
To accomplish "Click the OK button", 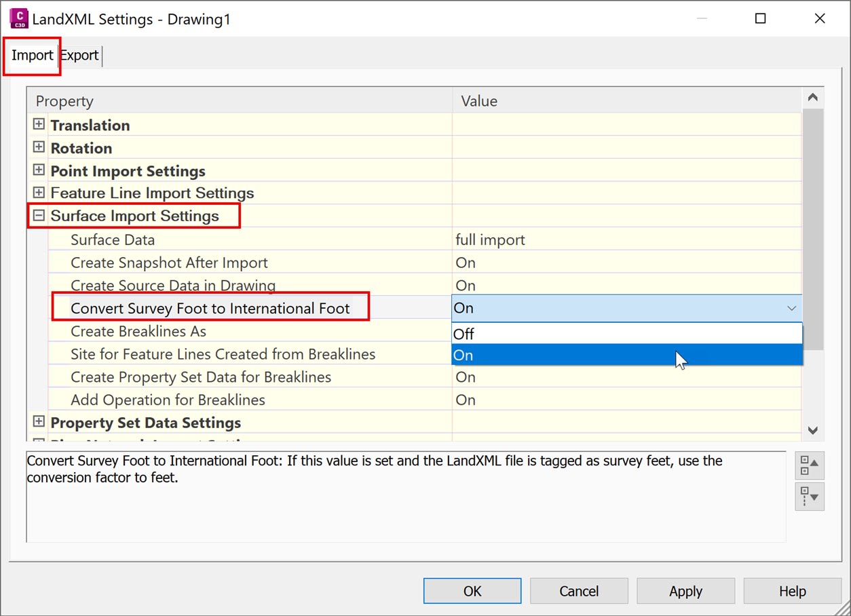I will [x=472, y=591].
